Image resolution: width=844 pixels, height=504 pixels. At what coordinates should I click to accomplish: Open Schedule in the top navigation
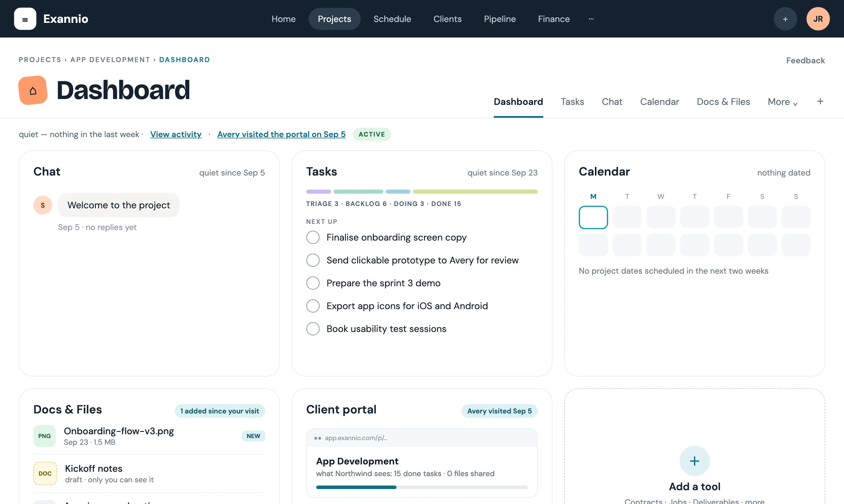392,19
